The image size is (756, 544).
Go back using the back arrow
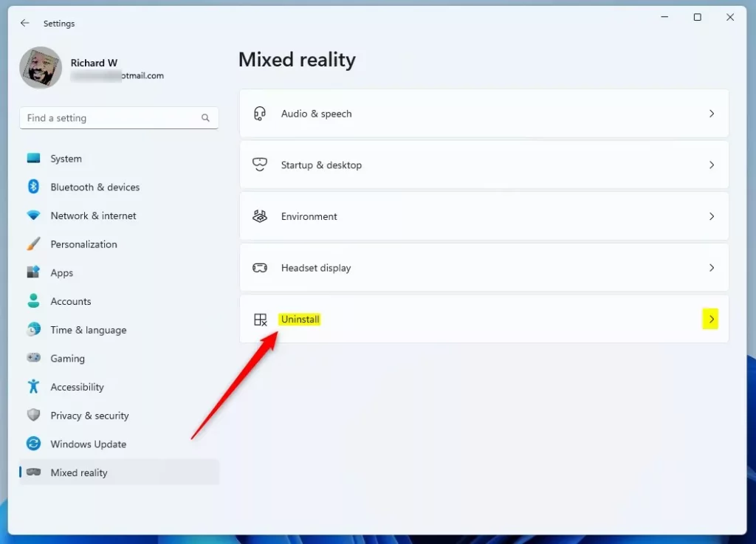point(24,23)
